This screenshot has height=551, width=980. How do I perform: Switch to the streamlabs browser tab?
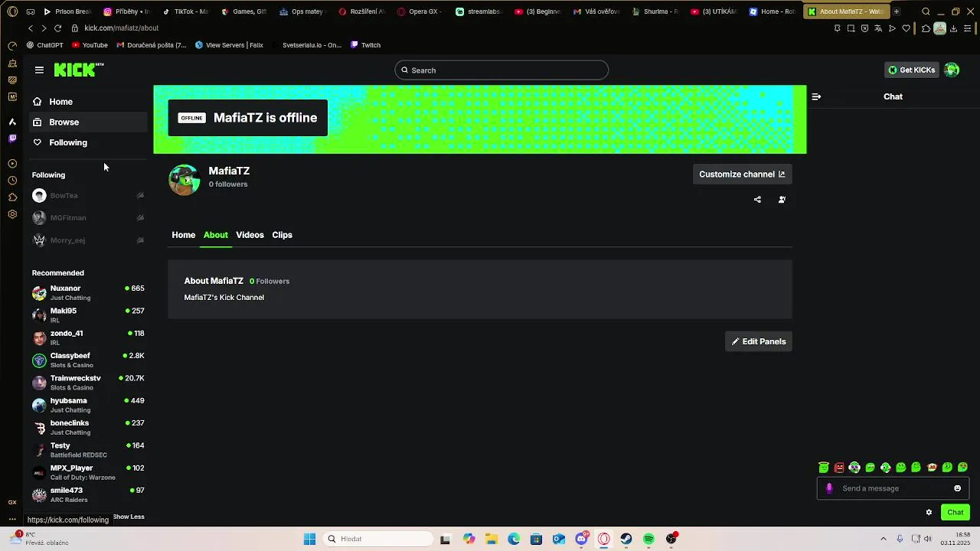click(x=479, y=11)
